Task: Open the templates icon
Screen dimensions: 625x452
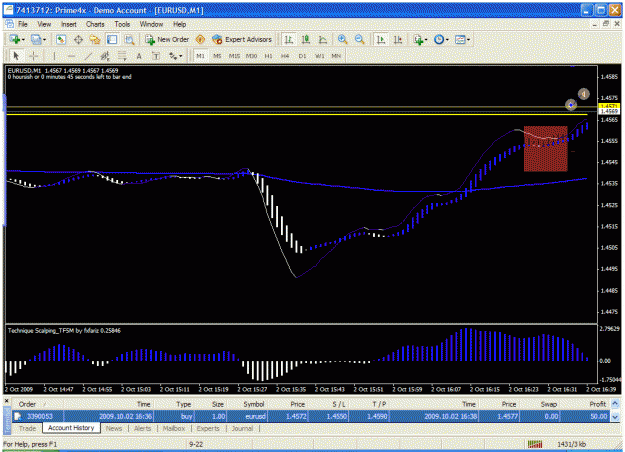Action: 460,39
